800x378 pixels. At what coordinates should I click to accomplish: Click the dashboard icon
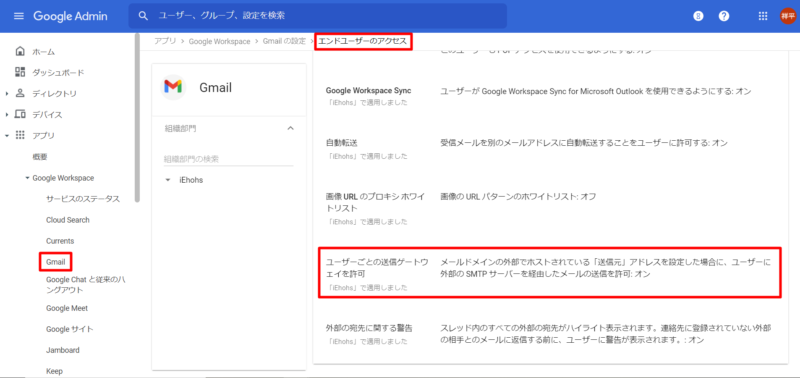click(x=20, y=72)
